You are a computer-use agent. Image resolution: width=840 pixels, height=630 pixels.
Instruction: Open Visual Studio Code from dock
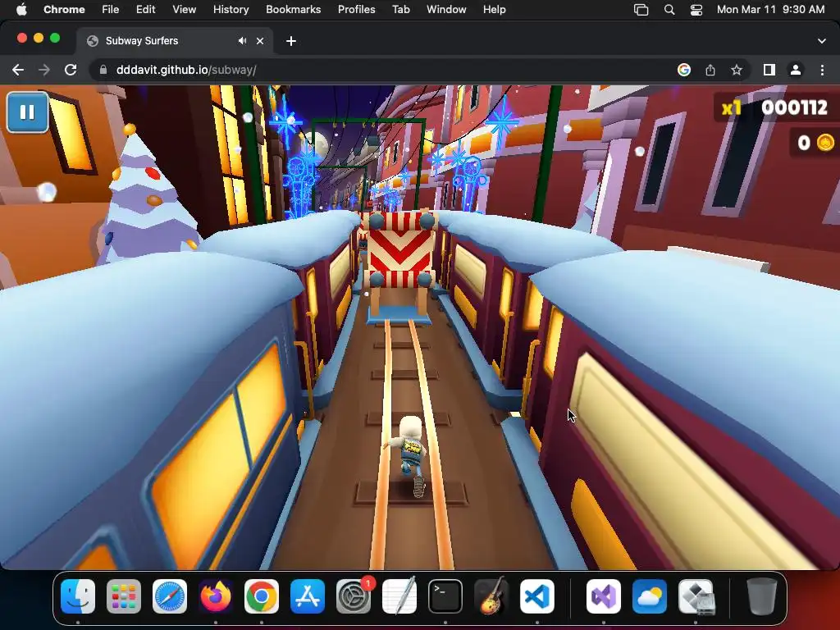tap(536, 596)
